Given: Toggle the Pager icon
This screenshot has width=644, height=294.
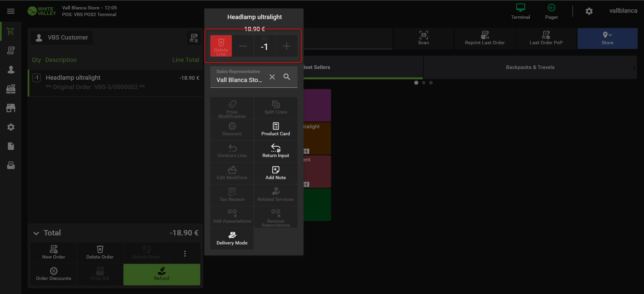Looking at the screenshot, I should [551, 11].
